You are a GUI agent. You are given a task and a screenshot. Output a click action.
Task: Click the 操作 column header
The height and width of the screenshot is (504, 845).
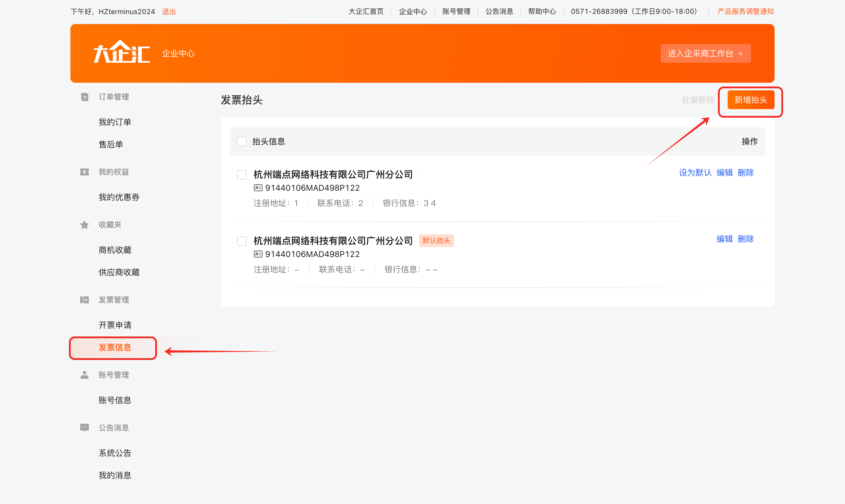[750, 142]
